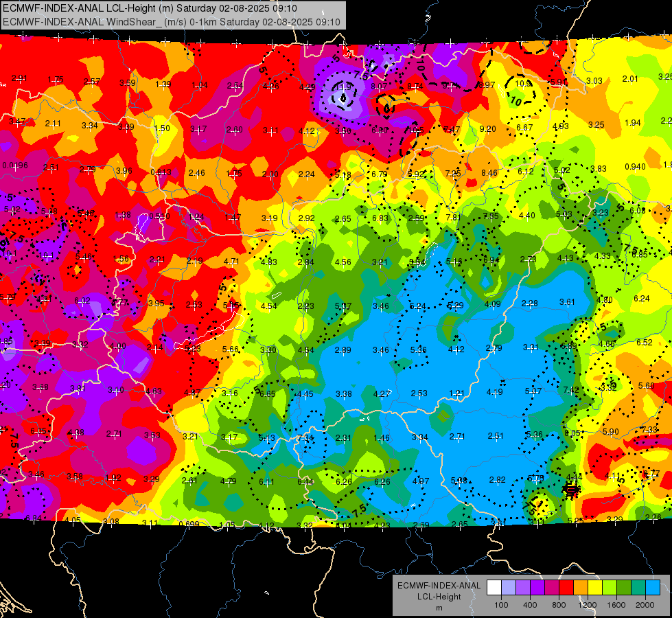Select the 2000 legend tick label

[x=645, y=605]
